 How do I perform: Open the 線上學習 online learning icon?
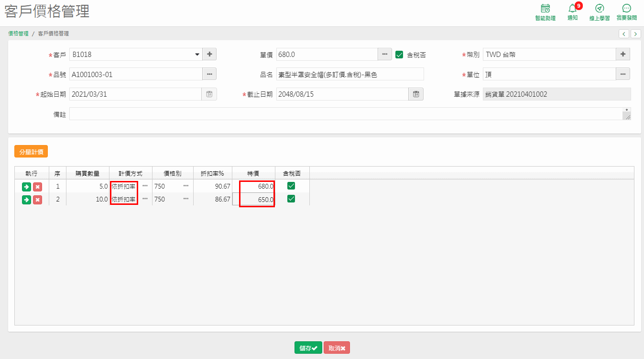tap(600, 12)
